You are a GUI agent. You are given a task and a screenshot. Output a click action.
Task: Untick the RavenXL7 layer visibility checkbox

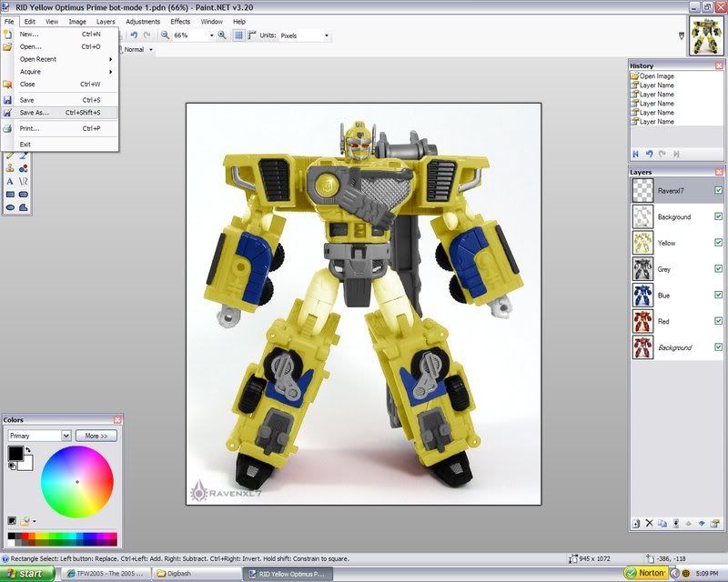(718, 190)
